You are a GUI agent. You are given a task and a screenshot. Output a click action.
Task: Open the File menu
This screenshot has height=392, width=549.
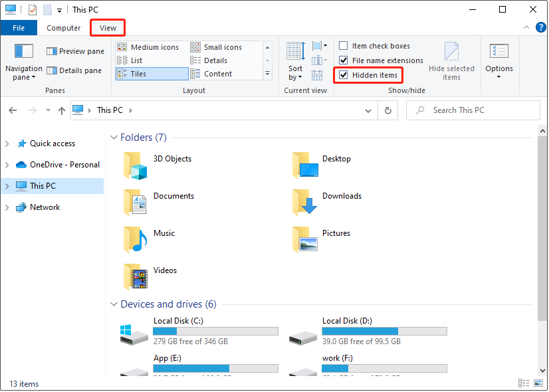tap(19, 28)
